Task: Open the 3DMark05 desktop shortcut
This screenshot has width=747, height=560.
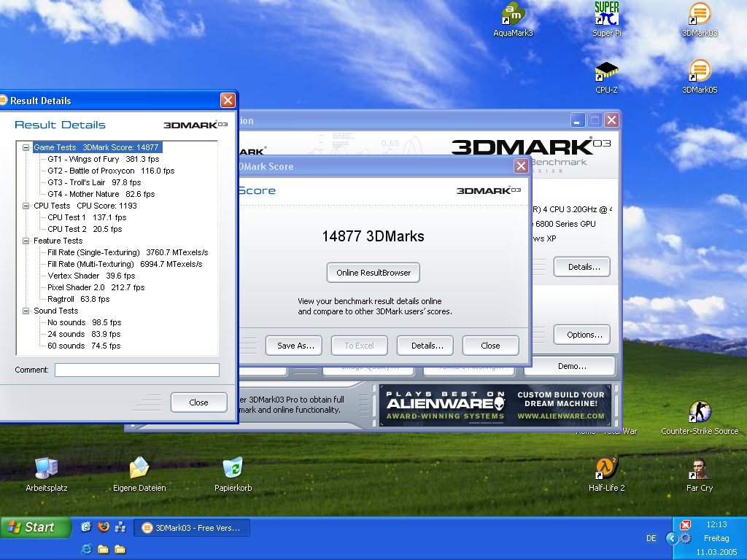Action: [700, 77]
